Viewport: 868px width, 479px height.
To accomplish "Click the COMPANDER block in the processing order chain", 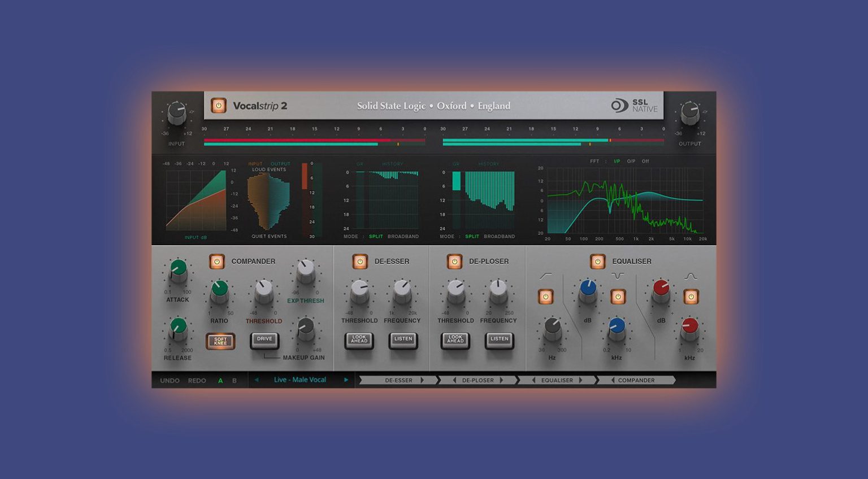I will pyautogui.click(x=636, y=380).
